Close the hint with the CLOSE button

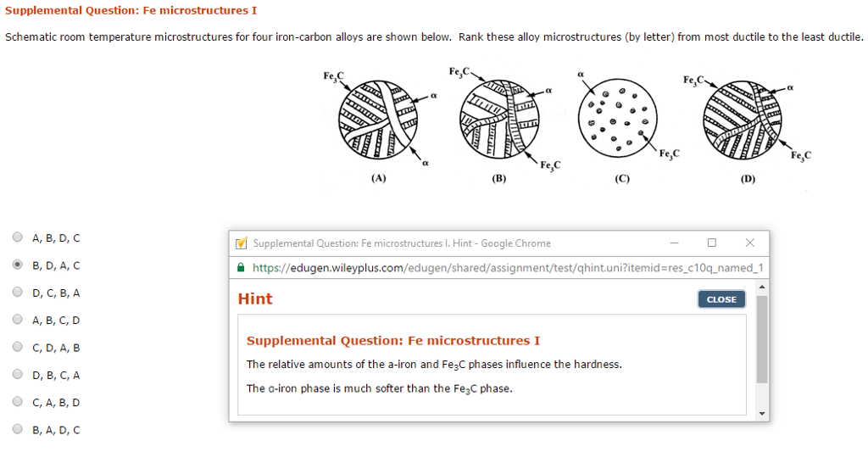721,299
